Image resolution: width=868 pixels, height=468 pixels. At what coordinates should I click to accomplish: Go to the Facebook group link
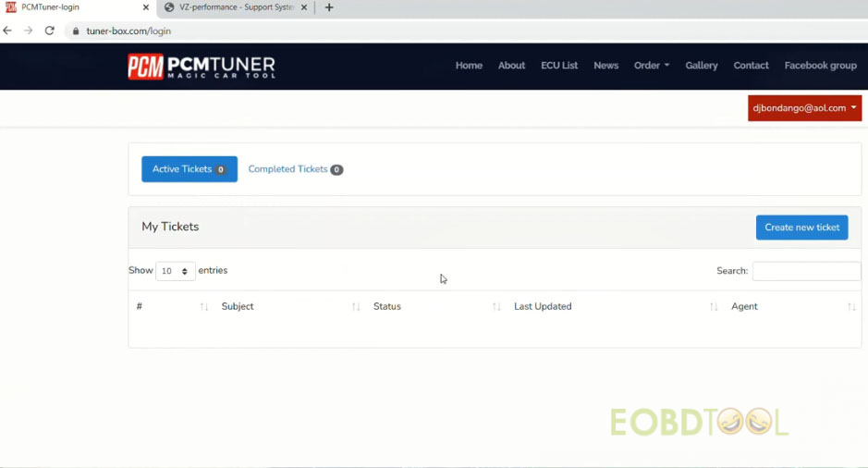(x=820, y=66)
